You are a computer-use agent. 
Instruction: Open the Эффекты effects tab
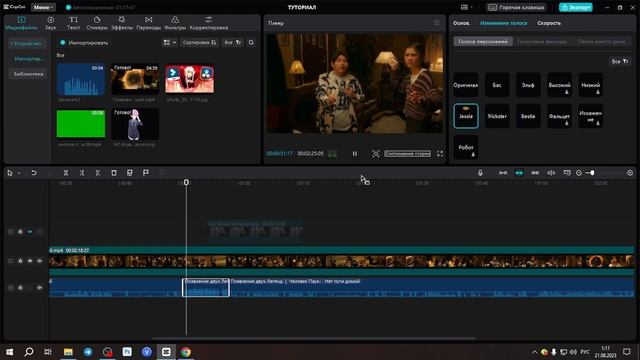pyautogui.click(x=122, y=23)
